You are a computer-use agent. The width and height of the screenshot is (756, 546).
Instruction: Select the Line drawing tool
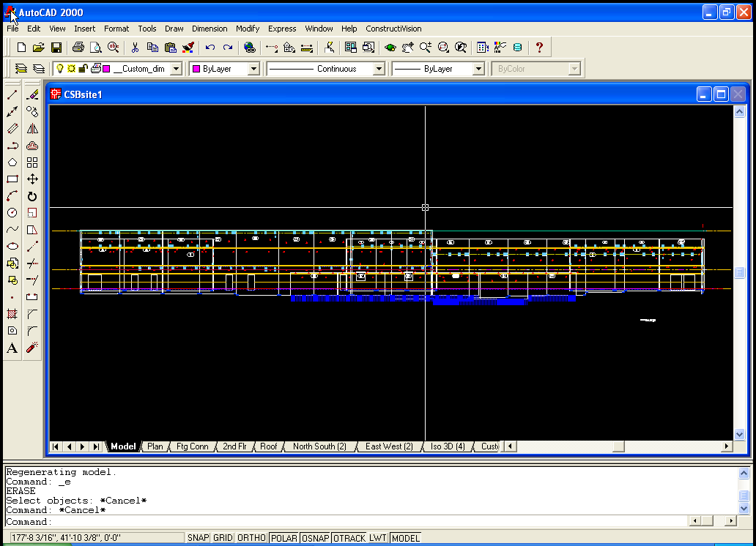point(12,95)
